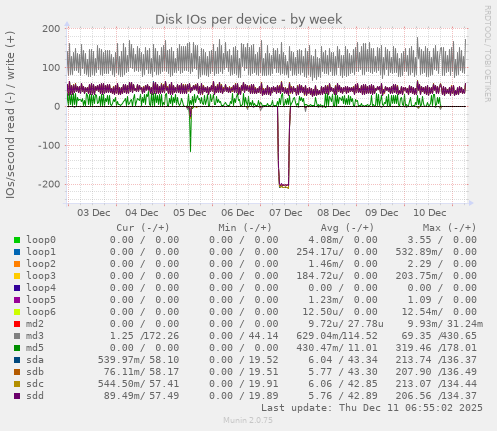This screenshot has height=431, width=497.
Task: Click the sdb Avg value '5.77 / 43.30'
Action: [343, 372]
